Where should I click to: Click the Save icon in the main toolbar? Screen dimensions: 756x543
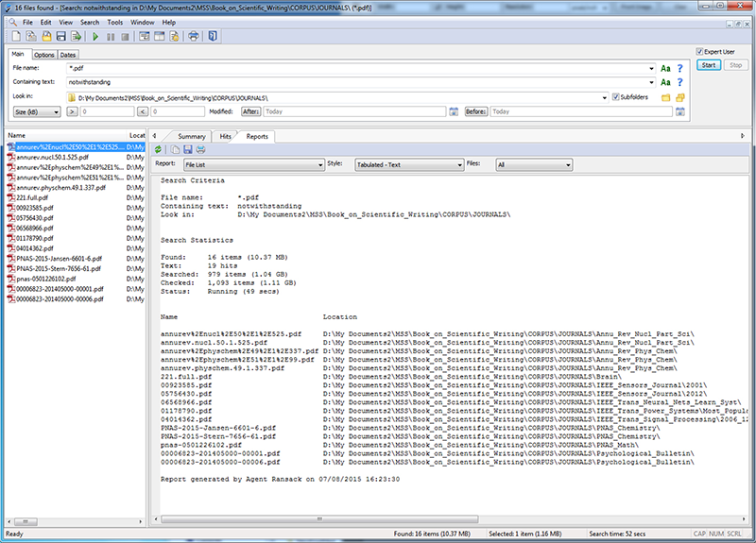pyautogui.click(x=60, y=37)
